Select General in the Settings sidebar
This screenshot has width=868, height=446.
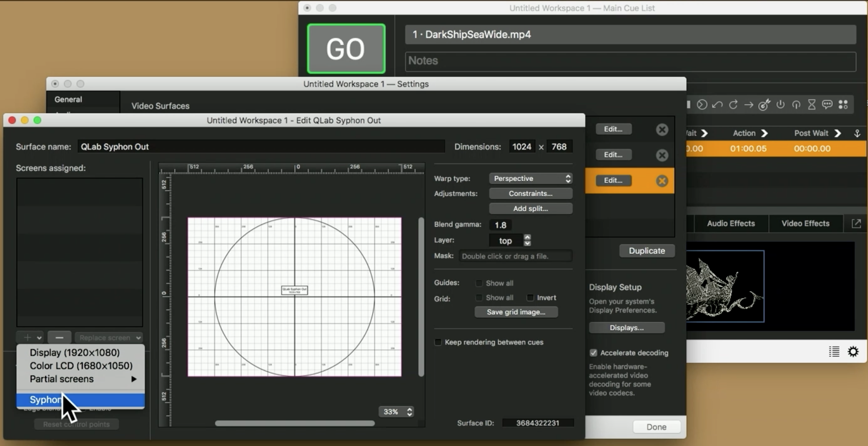pos(68,99)
